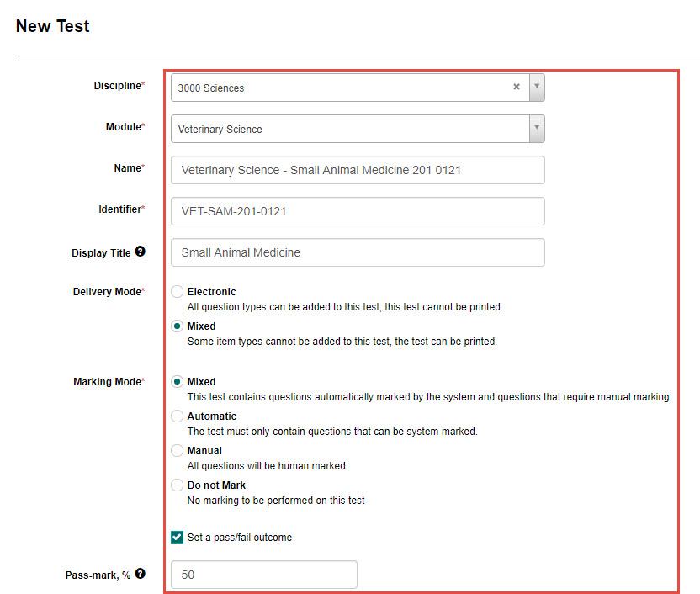Expand the Module dropdown arrow
The width and height of the screenshot is (700, 594).
[x=537, y=129]
